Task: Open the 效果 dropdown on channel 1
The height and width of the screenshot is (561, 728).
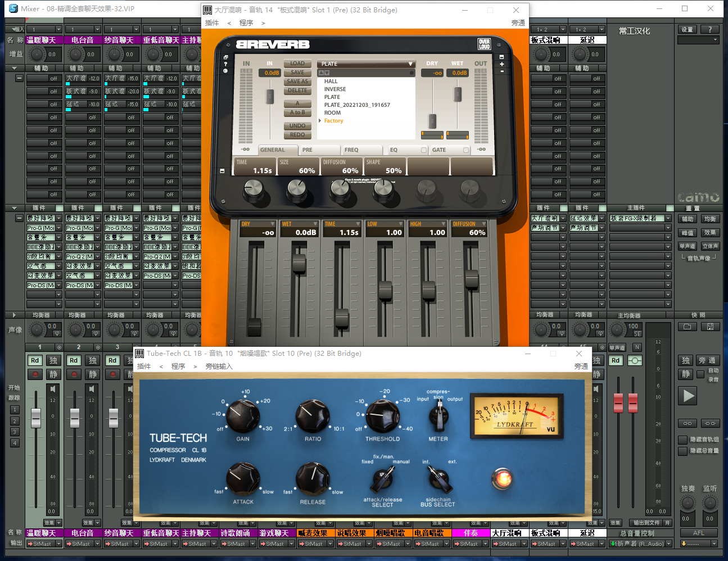Action: (58, 523)
